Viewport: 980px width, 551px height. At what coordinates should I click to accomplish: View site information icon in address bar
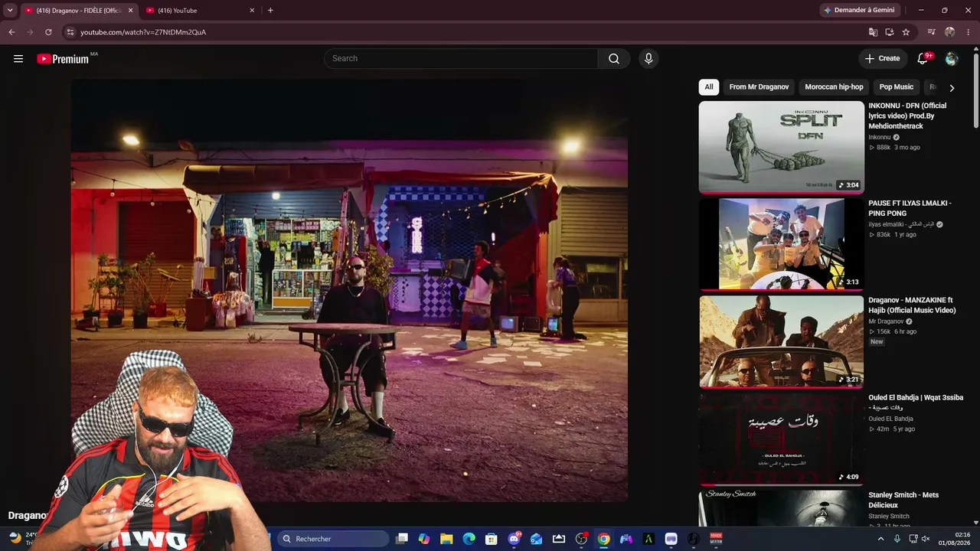click(70, 32)
